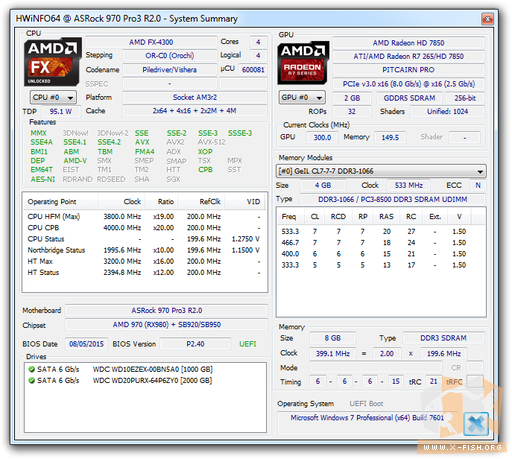Viewport: 512px width, 459px height.
Task: Click the green status icon for WDC WD20PURX drive
Action: [32, 380]
